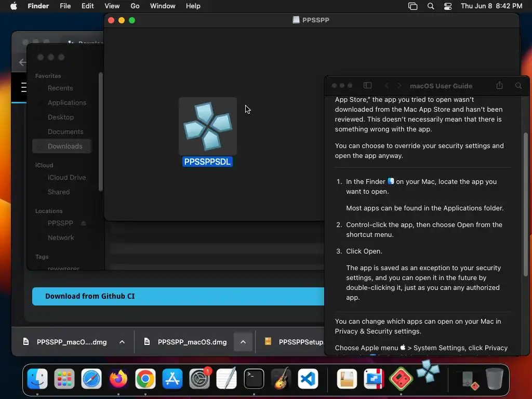Open TextEdit from the dock
This screenshot has width=532, height=399.
point(227,378)
